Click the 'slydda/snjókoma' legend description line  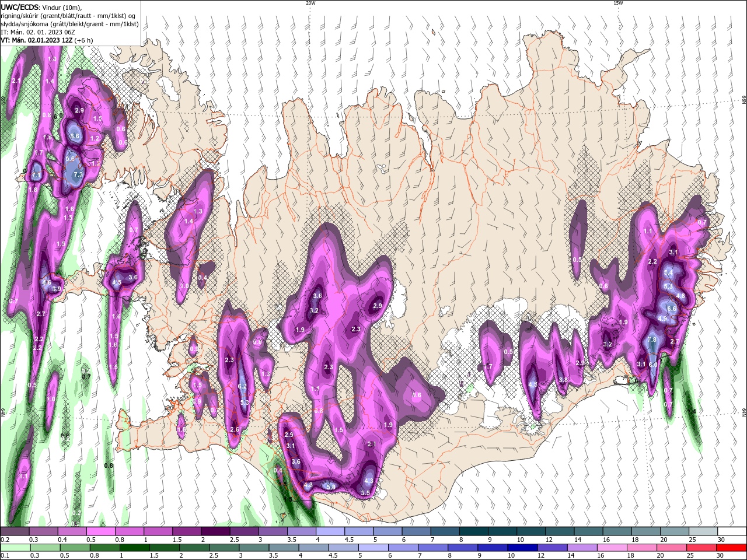(69, 24)
